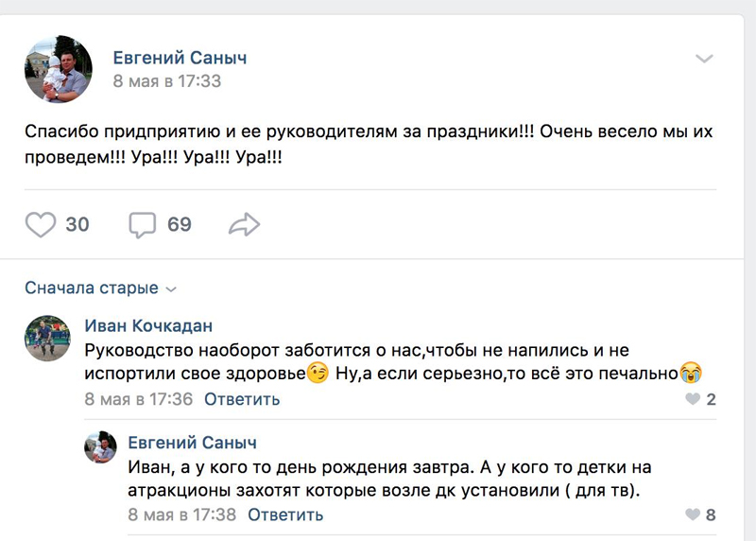Click the comment count 69
Image resolution: width=756 pixels, height=541 pixels.
(x=180, y=224)
